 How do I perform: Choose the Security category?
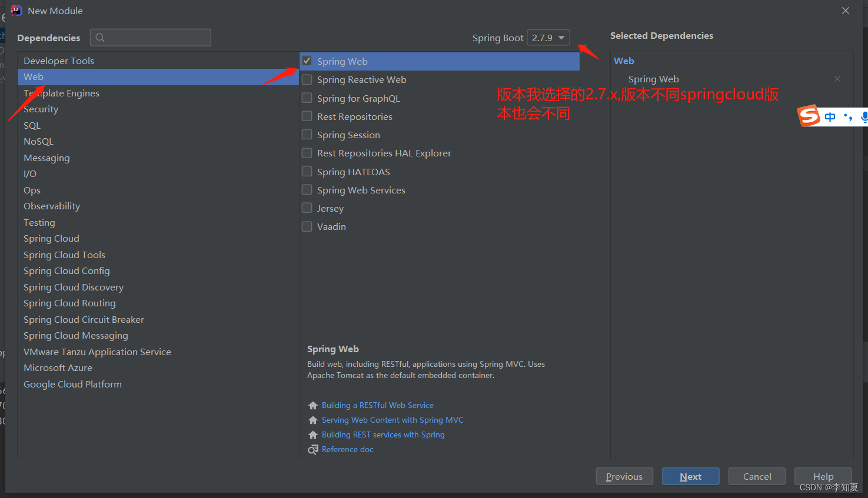coord(158,109)
